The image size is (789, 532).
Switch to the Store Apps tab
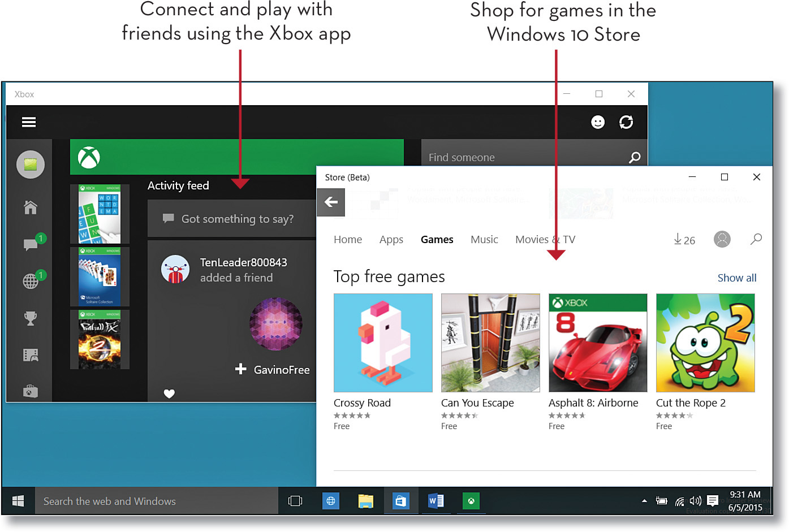coord(391,240)
